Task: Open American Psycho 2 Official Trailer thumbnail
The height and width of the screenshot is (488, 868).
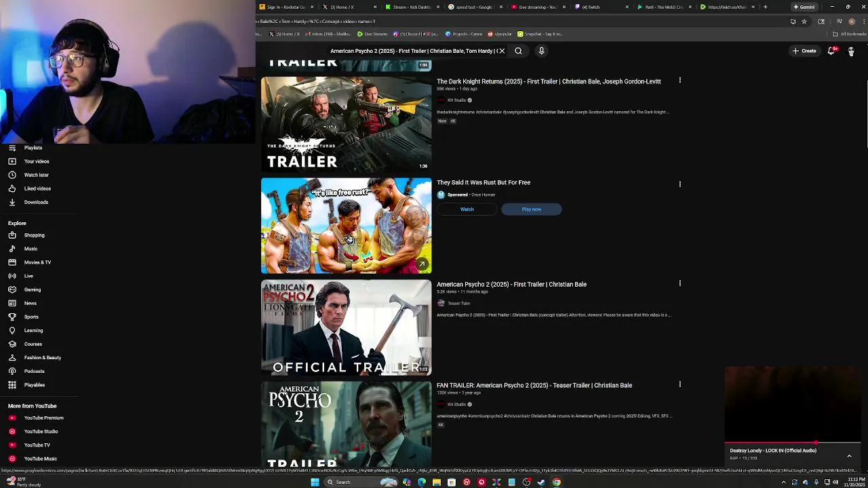Action: [x=346, y=327]
